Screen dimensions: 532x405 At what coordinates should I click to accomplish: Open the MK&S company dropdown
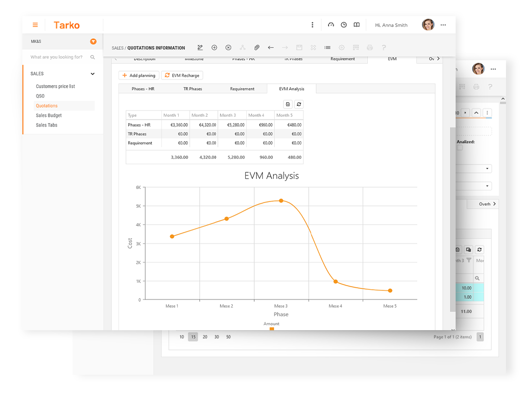click(x=93, y=42)
